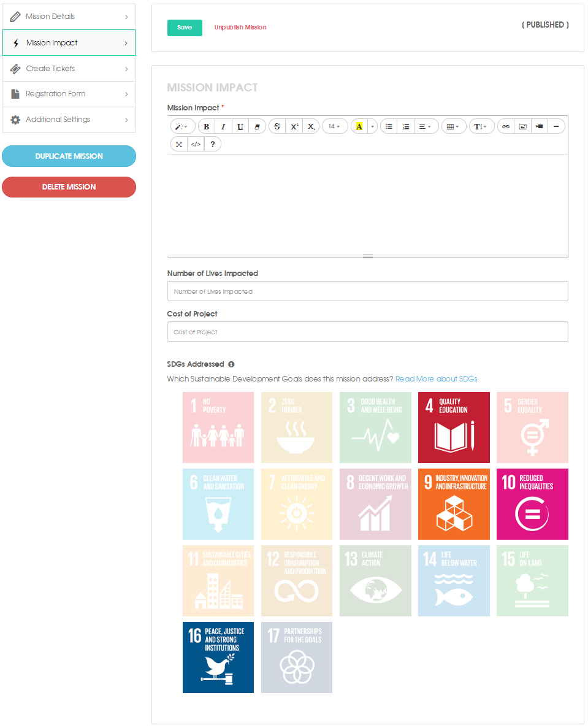Toggle SDG 3 Good Health and Well-Being tile

click(x=375, y=427)
